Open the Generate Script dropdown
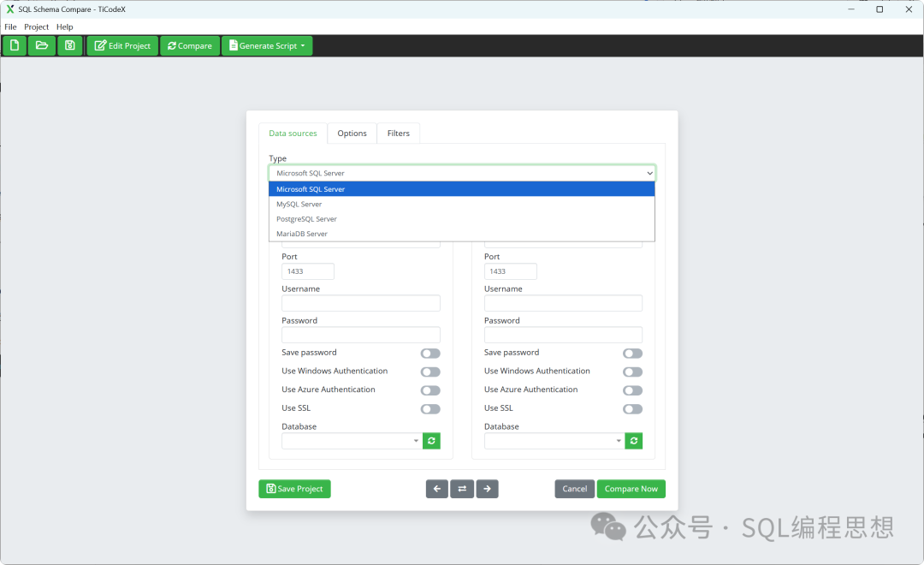This screenshot has width=924, height=565. [267, 46]
